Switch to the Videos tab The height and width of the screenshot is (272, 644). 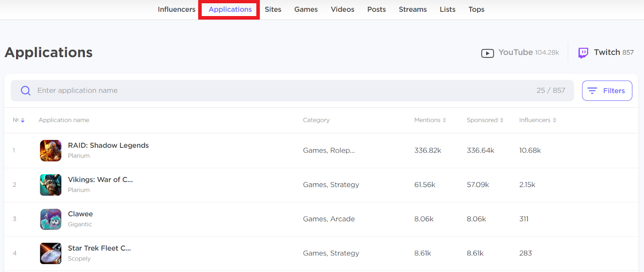343,9
